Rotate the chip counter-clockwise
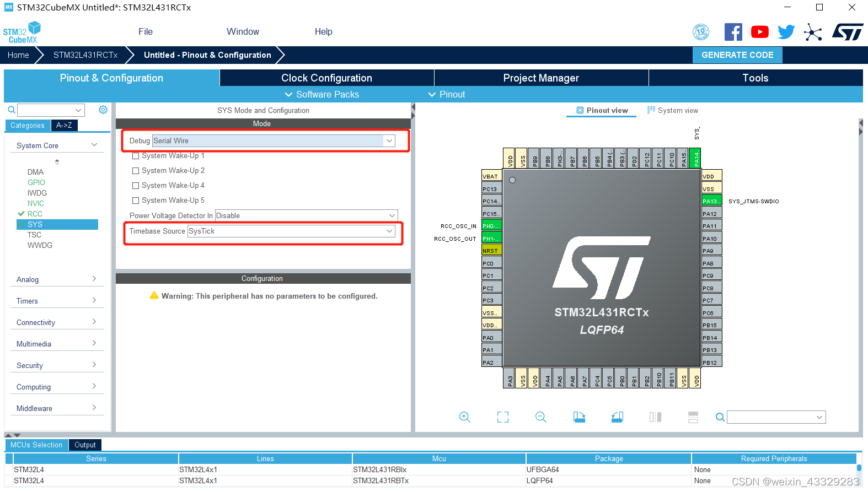 [x=617, y=417]
